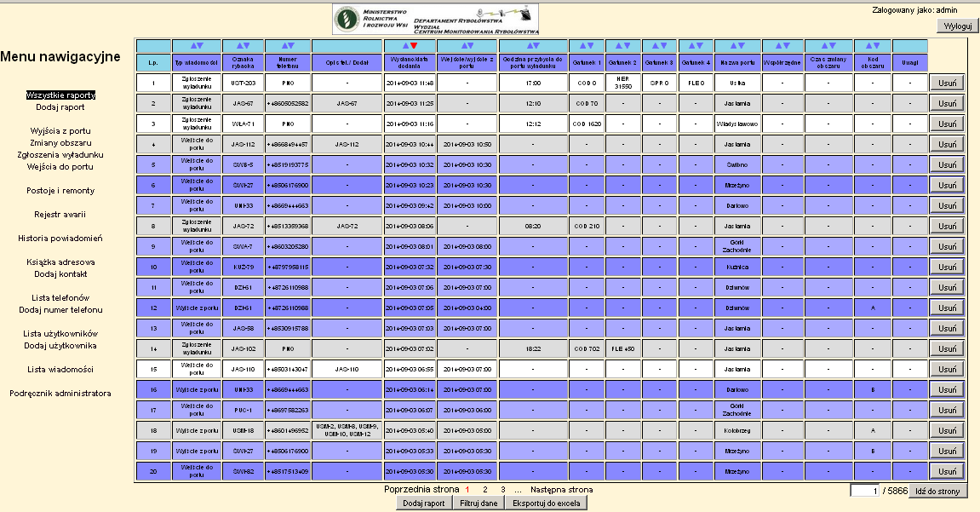Open Lista wiadomości
The width and height of the screenshot is (980, 512).
pos(60,370)
